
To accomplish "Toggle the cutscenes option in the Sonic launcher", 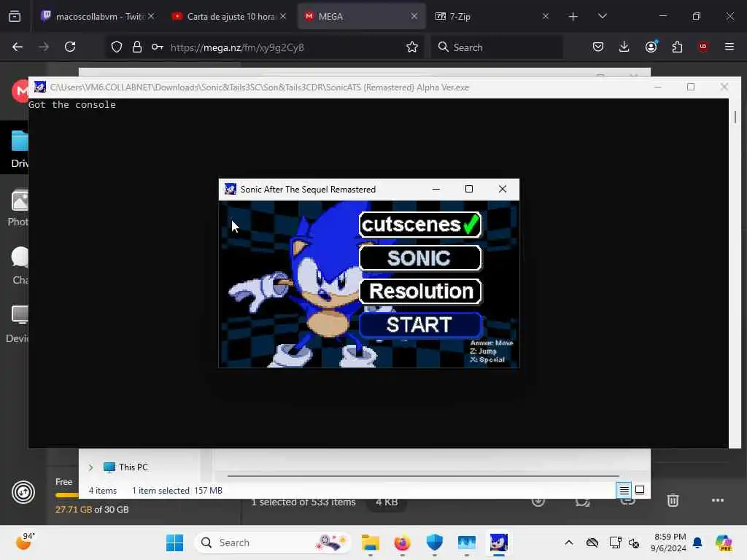I will point(419,225).
